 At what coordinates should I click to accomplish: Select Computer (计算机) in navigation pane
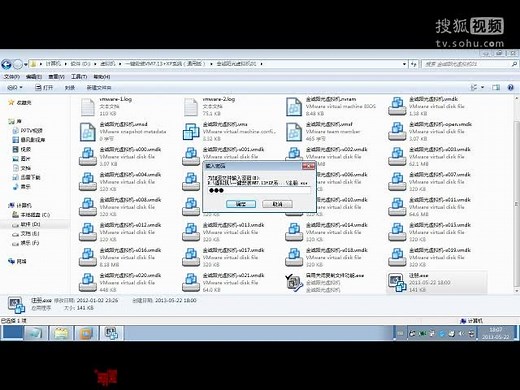(20, 205)
